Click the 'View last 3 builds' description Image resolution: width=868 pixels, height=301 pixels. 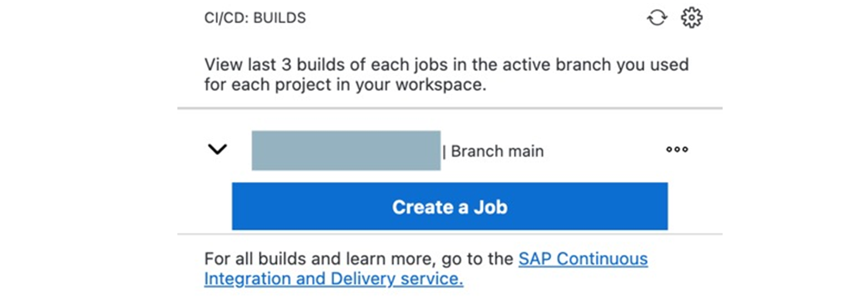click(x=446, y=74)
